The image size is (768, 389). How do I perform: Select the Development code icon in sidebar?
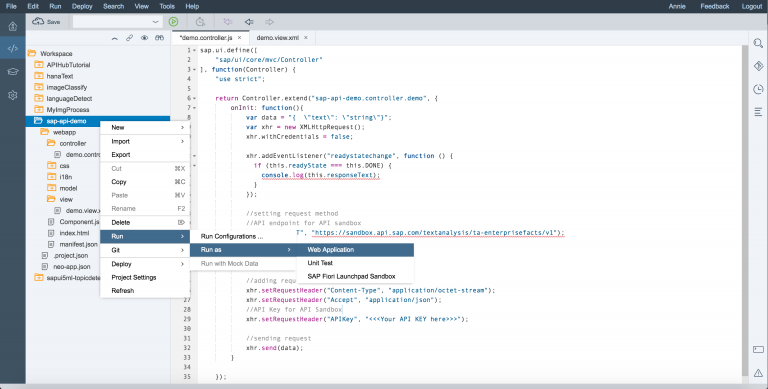tap(13, 49)
